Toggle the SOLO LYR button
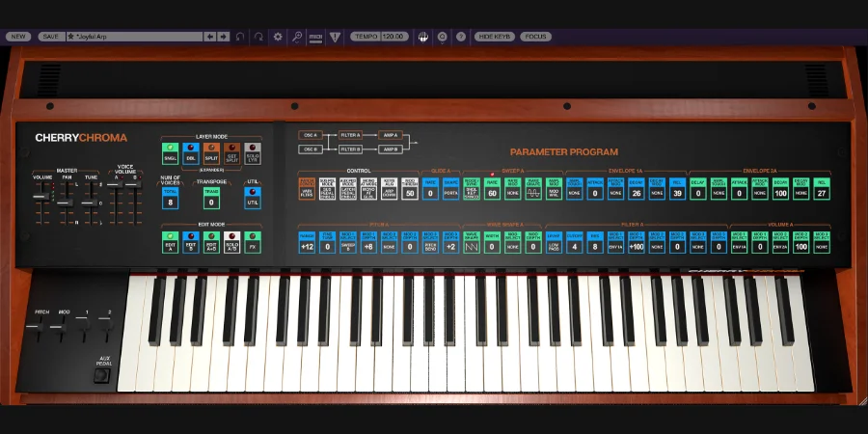The height and width of the screenshot is (434, 868). [253, 153]
